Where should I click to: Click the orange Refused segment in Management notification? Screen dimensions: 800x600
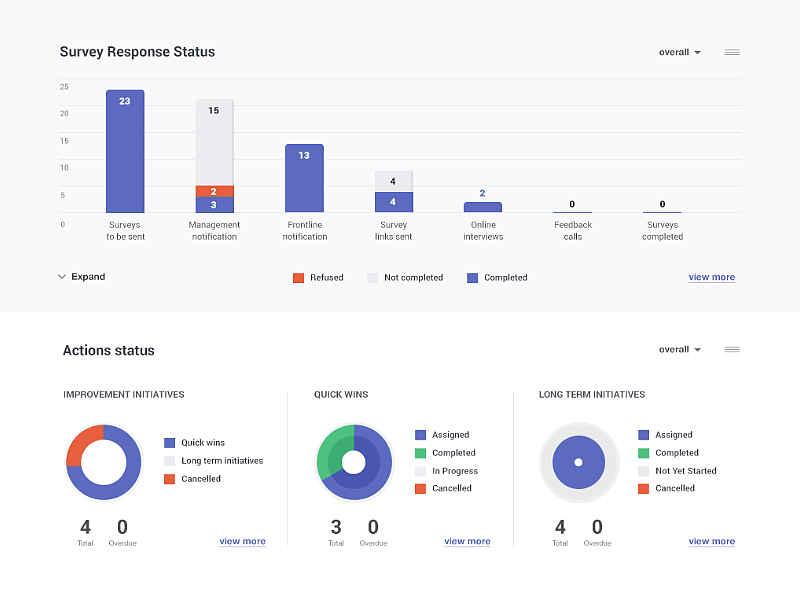click(215, 191)
